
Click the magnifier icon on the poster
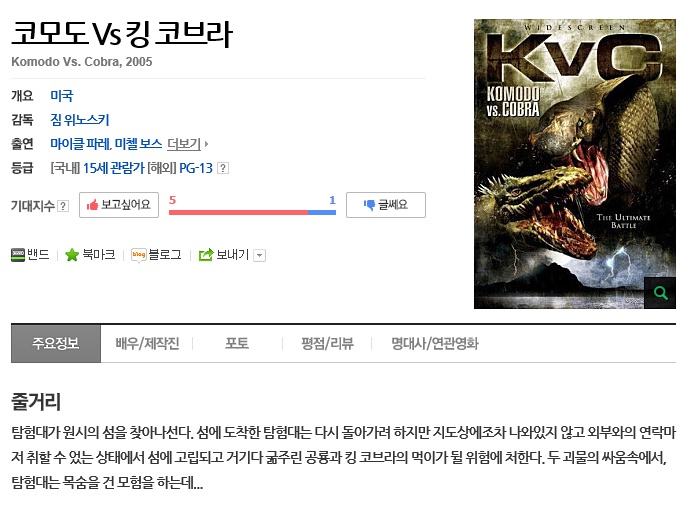click(660, 293)
